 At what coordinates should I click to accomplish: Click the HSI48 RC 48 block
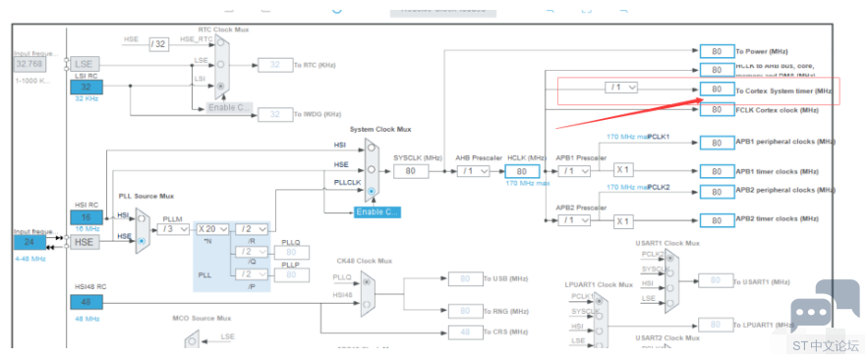point(86,302)
